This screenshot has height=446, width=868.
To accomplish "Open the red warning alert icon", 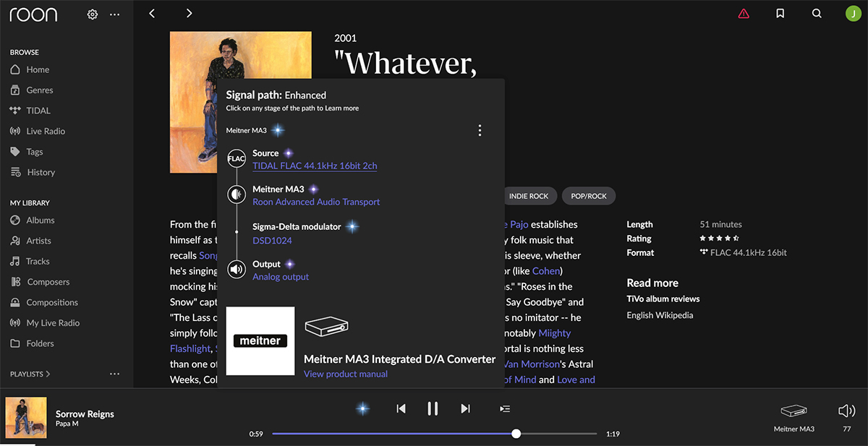I will pyautogui.click(x=744, y=14).
